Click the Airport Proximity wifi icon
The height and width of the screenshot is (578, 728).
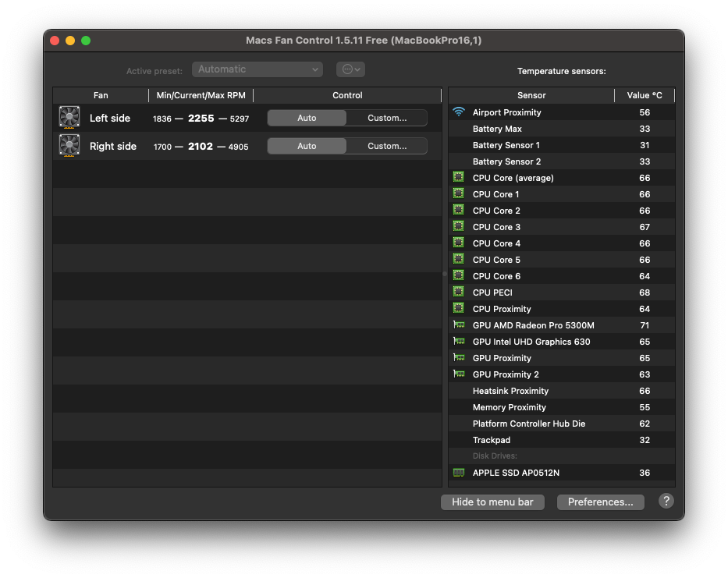pyautogui.click(x=459, y=112)
